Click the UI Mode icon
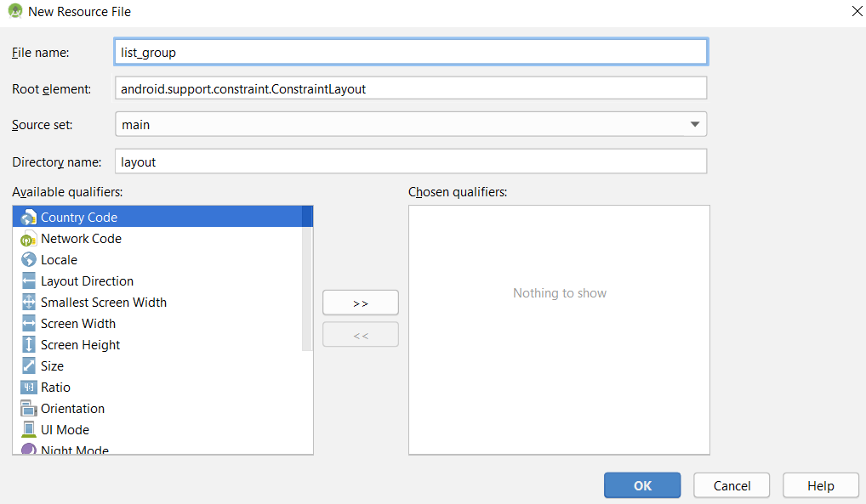 [29, 429]
